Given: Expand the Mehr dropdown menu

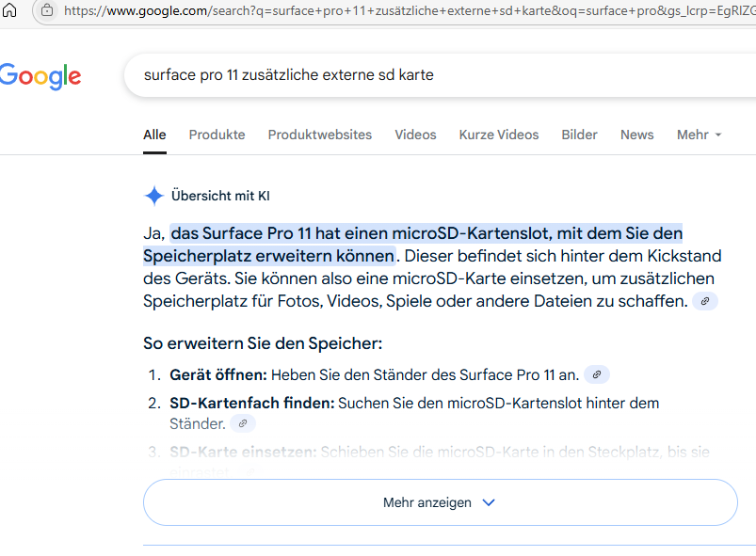Looking at the screenshot, I should point(700,135).
